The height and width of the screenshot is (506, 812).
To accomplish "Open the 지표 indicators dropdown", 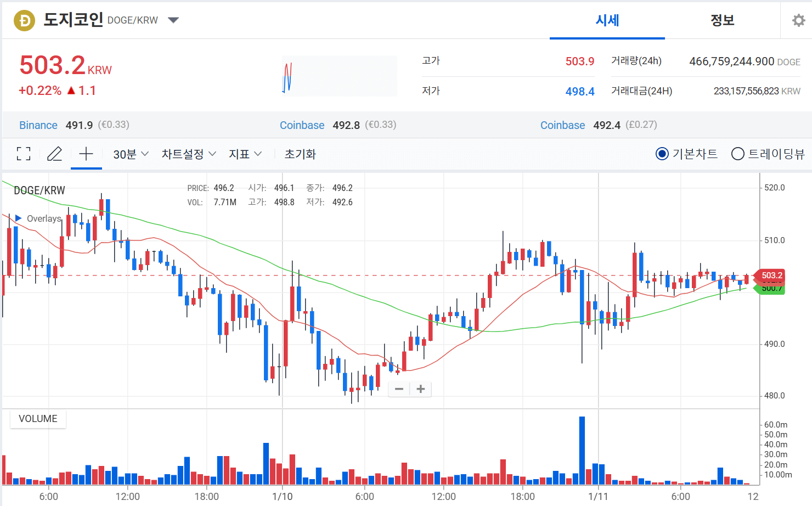I will pos(245,154).
